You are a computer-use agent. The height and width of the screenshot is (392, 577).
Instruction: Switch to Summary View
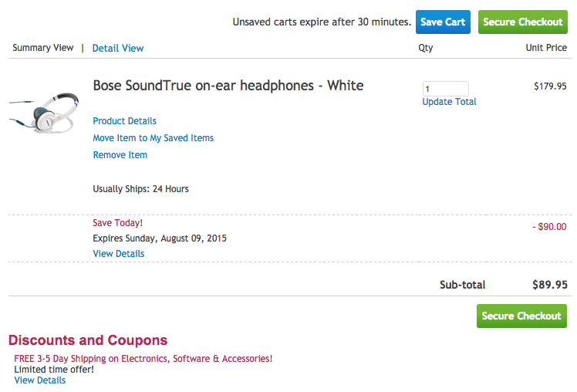point(43,48)
